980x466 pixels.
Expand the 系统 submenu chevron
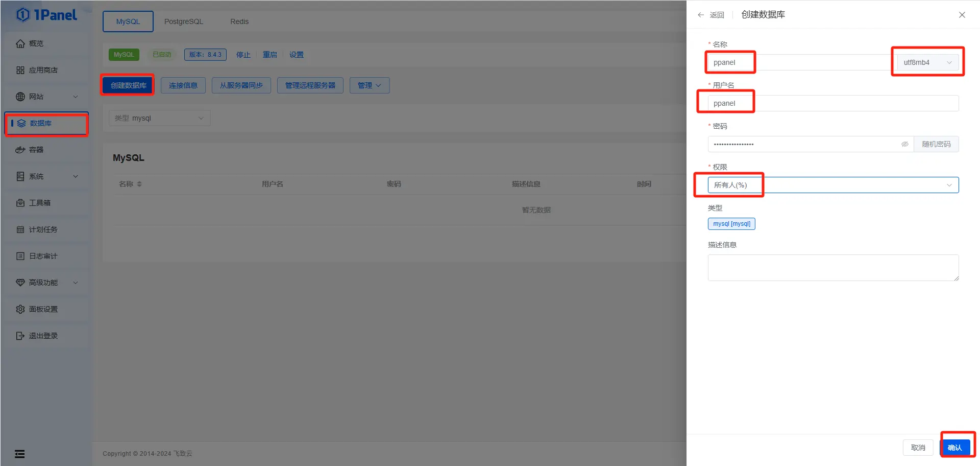[76, 176]
